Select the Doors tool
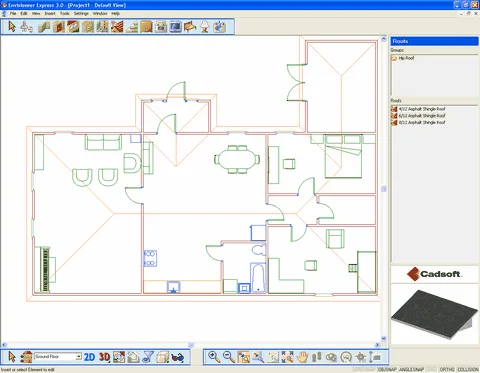This screenshot has height=373, width=480. point(59,27)
